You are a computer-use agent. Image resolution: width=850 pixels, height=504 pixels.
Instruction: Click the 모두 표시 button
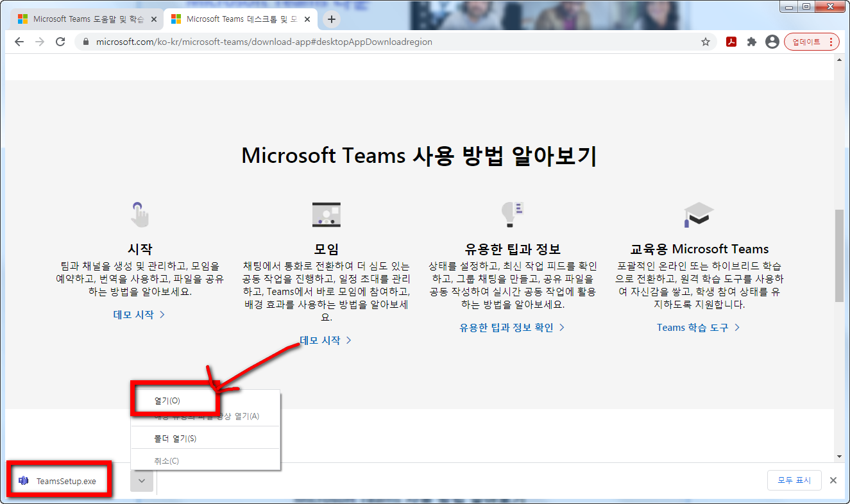[794, 480]
